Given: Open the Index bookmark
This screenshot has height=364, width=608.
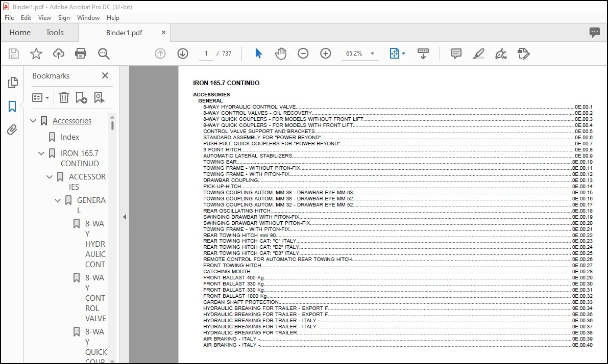Looking at the screenshot, I should click(x=70, y=137).
